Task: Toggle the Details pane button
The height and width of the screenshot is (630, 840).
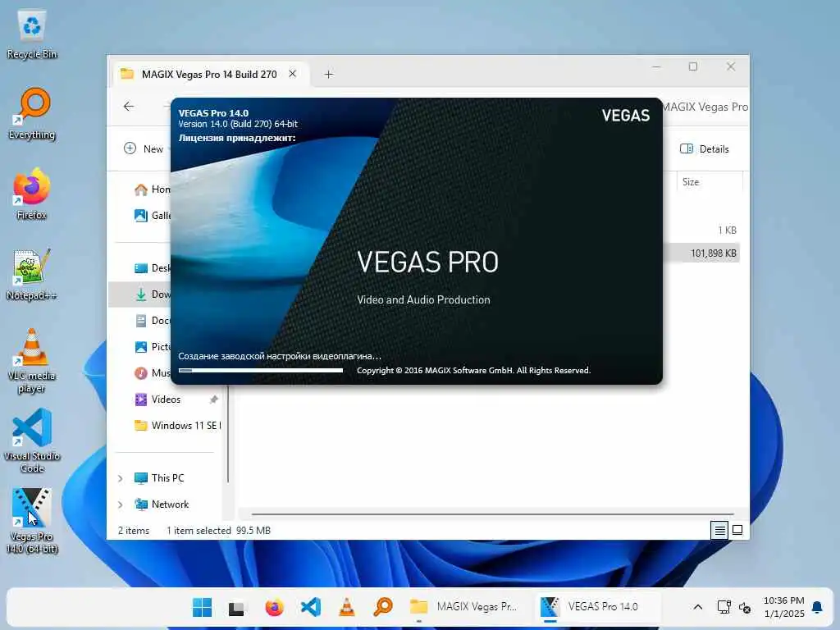Action: click(704, 149)
